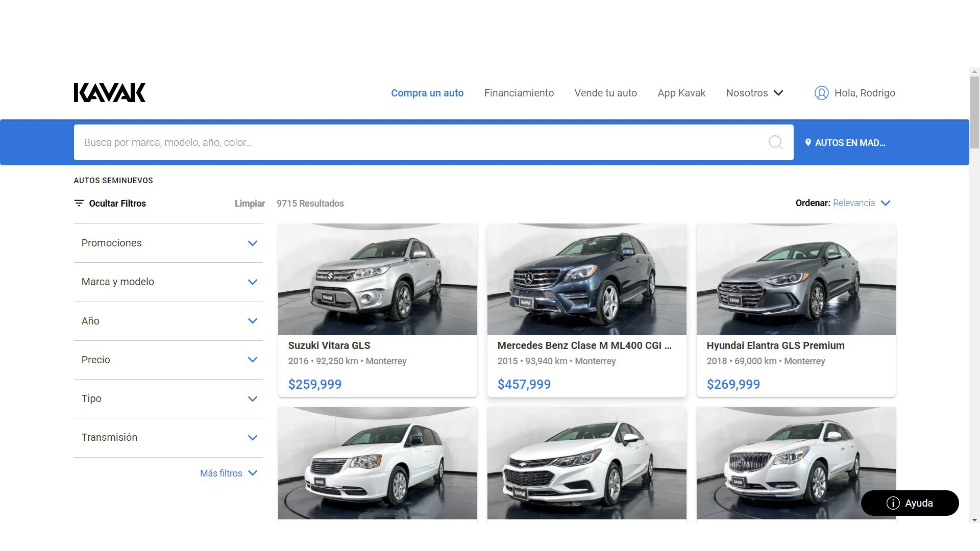Viewport: 980px width, 551px height.
Task: Click Ocultar Filtros to hide filters
Action: (110, 203)
